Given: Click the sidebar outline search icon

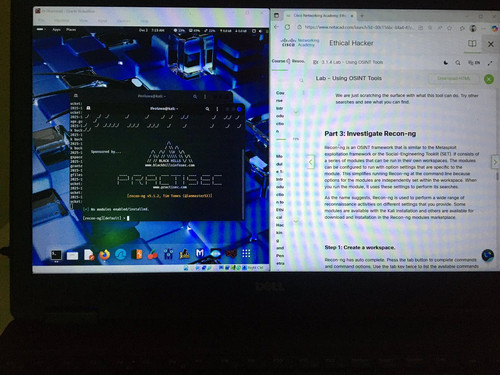Looking at the screenshot, I should pyautogui.click(x=301, y=81).
